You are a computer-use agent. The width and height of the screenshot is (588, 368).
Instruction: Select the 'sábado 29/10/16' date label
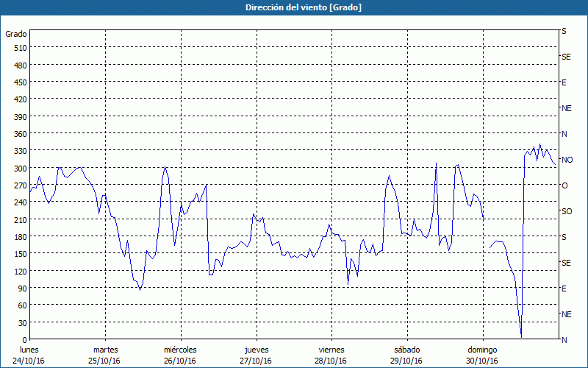click(x=406, y=355)
